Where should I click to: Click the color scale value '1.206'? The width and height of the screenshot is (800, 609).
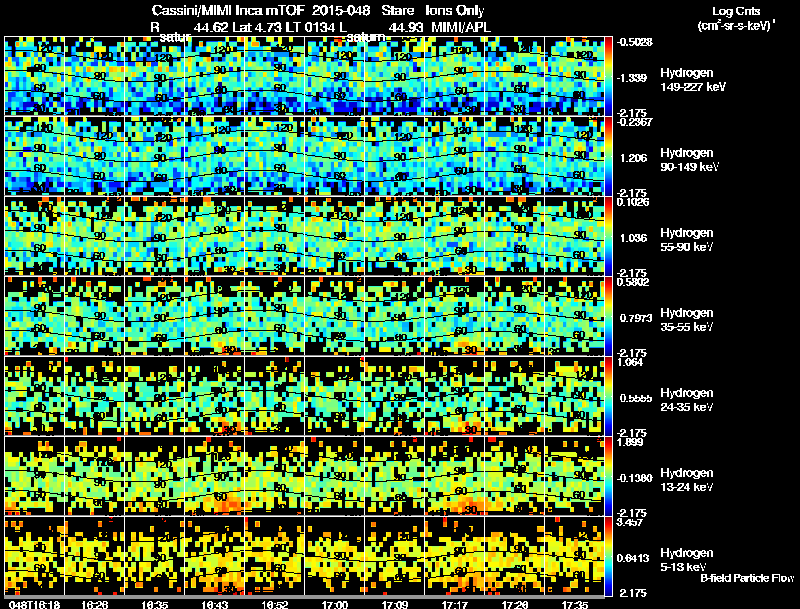(x=633, y=158)
